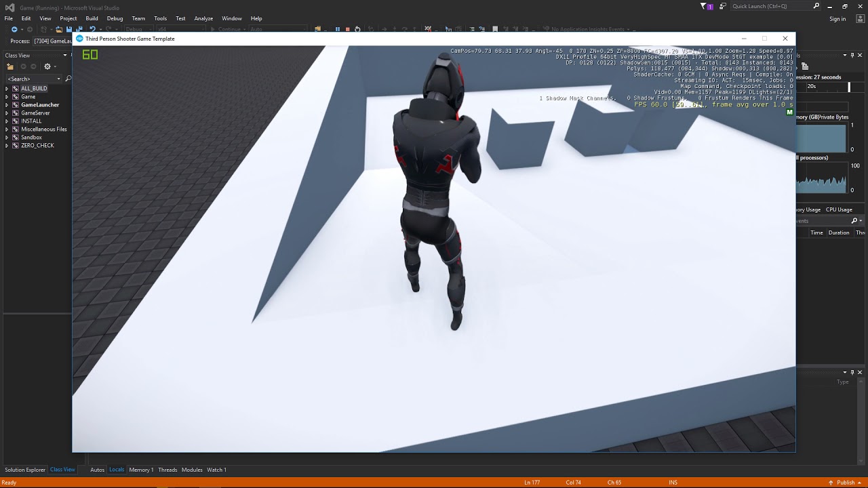The width and height of the screenshot is (868, 488).
Task: Switch to the CPU Usage tab
Action: pos(839,209)
